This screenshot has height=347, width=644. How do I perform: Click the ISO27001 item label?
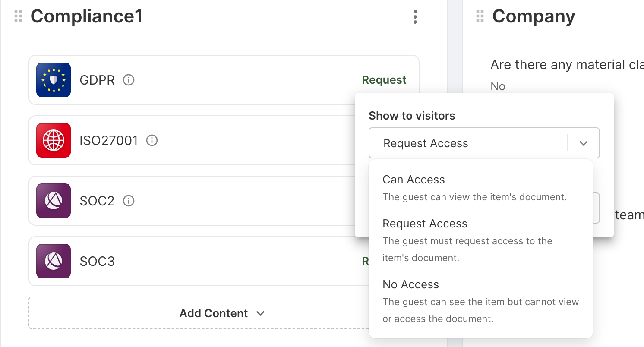tap(109, 140)
